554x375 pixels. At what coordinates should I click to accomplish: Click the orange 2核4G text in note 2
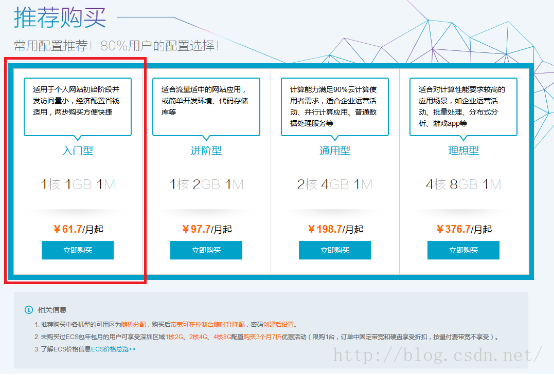click(198, 337)
